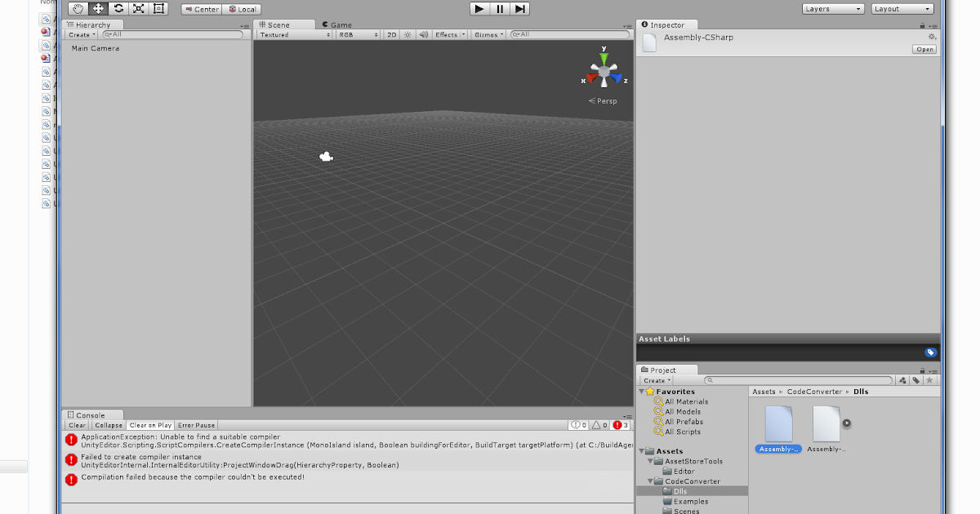Viewport: 980px width, 514px height.
Task: Click the blue Z axis cone on gizmo
Action: 618,79
